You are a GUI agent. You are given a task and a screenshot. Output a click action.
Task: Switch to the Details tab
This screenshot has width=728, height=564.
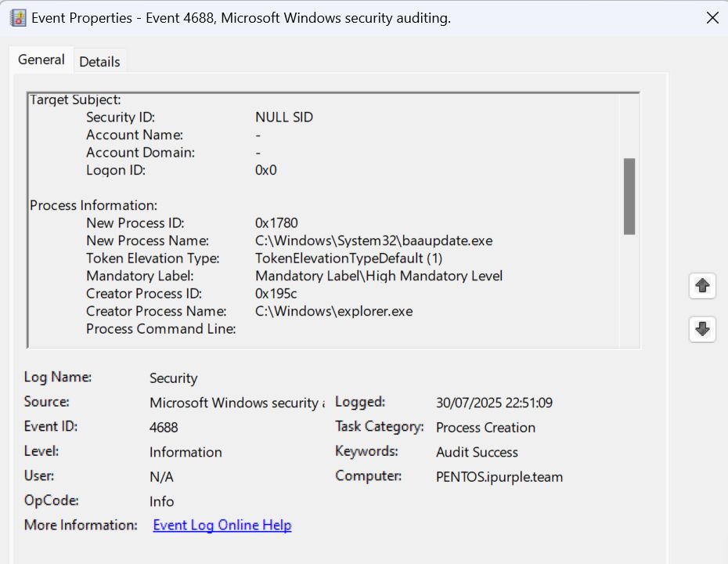point(99,61)
